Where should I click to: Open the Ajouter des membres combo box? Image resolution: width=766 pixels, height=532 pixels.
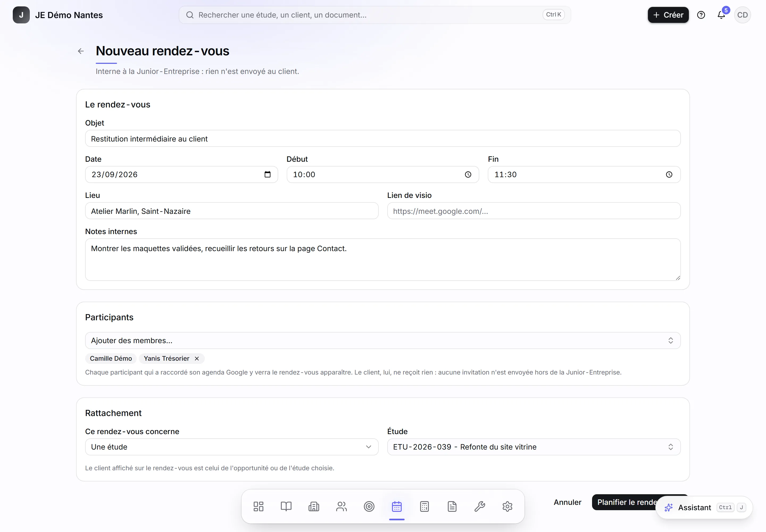pos(383,341)
